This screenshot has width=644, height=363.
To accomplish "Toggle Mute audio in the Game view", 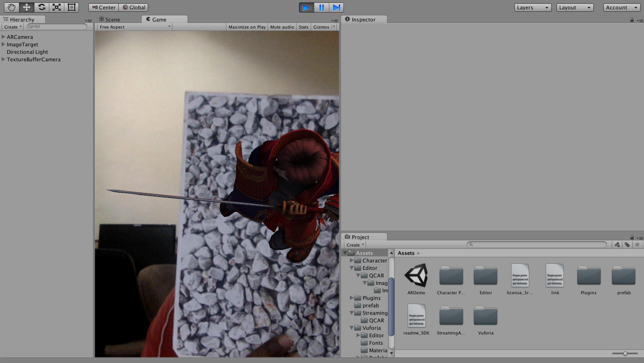I will (x=282, y=27).
